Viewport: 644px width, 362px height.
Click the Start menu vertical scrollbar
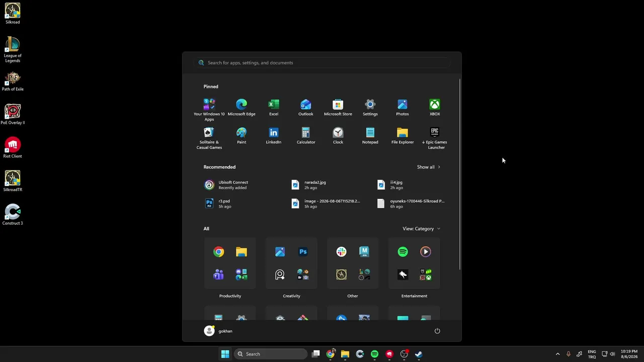pos(460,174)
